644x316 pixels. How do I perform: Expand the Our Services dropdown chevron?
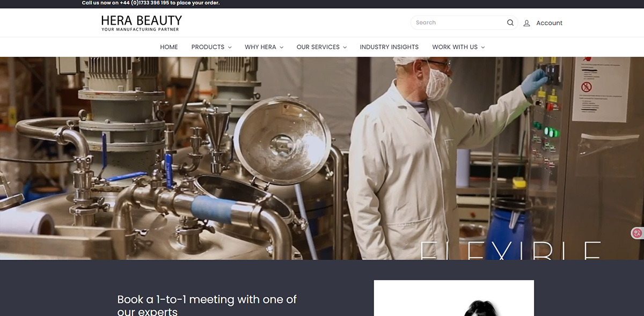click(x=345, y=47)
